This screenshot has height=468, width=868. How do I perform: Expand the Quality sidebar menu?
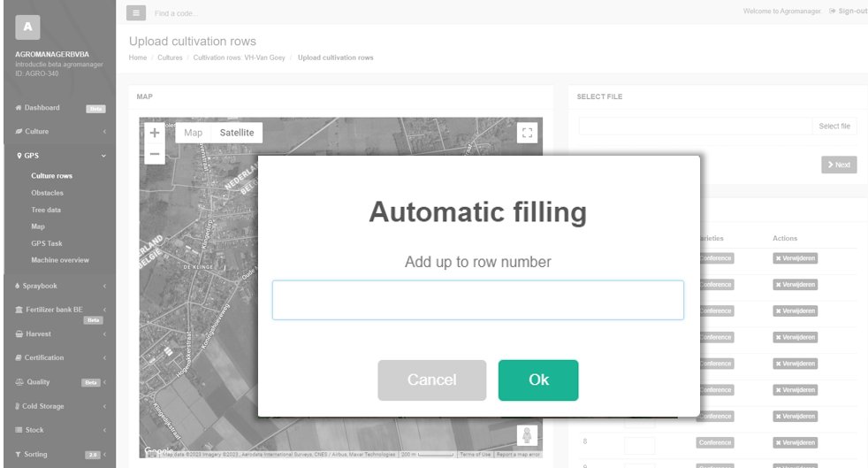pyautogui.click(x=60, y=382)
